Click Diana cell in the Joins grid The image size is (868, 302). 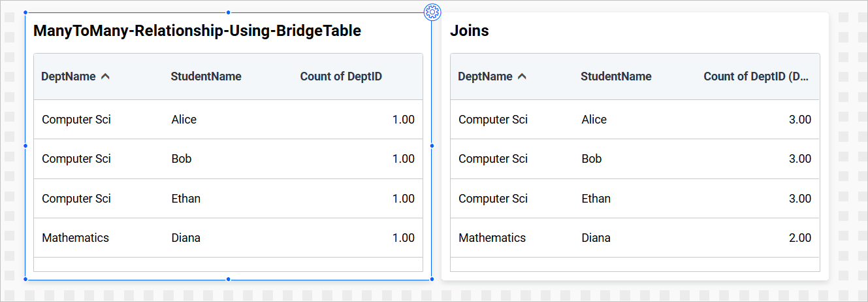pyautogui.click(x=596, y=238)
